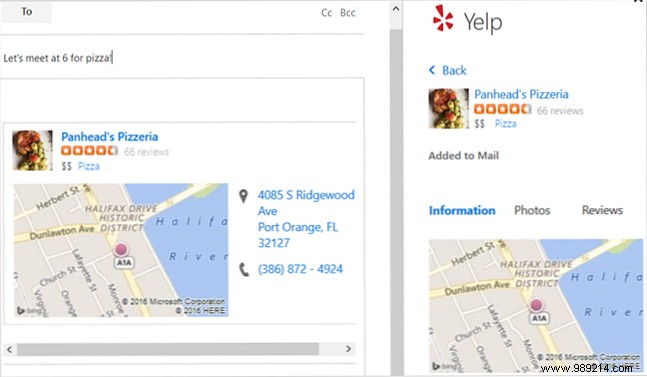Screen dimensions: 647x377
Task: Click the To recipients button
Action: pyautogui.click(x=26, y=12)
